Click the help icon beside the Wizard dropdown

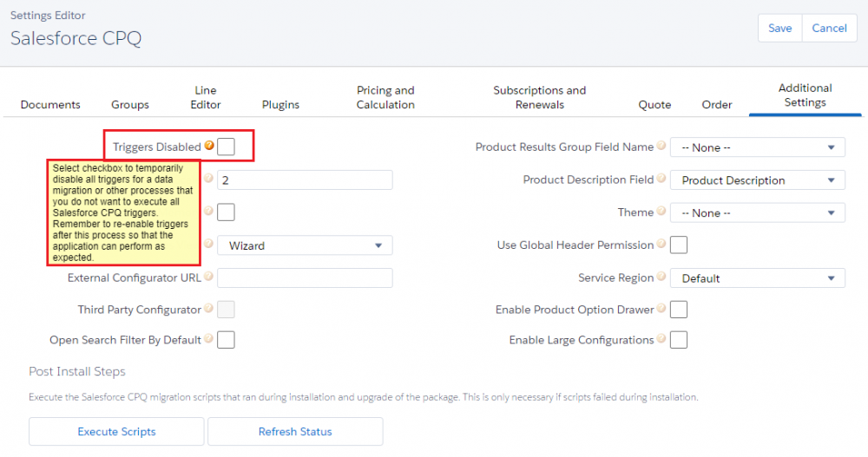click(208, 244)
